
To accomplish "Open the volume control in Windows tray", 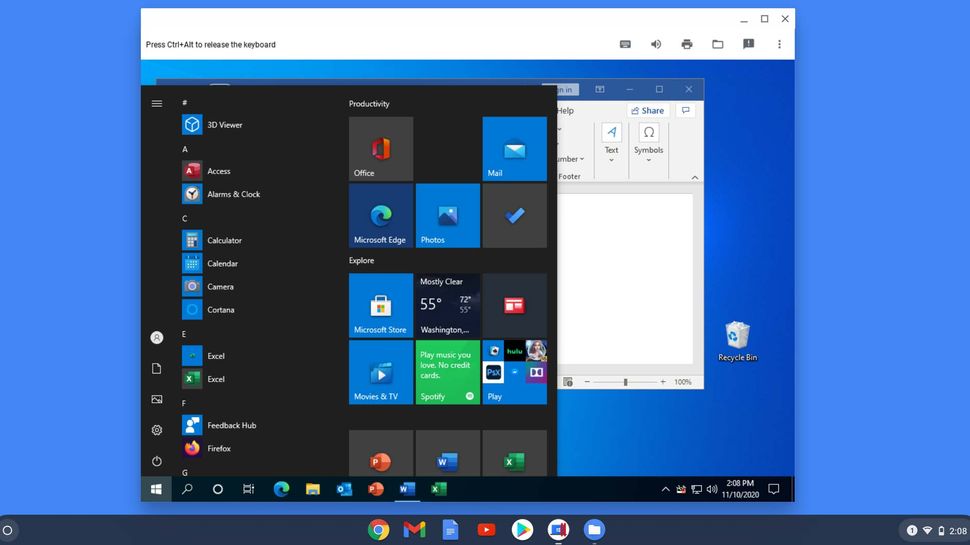I will point(712,489).
